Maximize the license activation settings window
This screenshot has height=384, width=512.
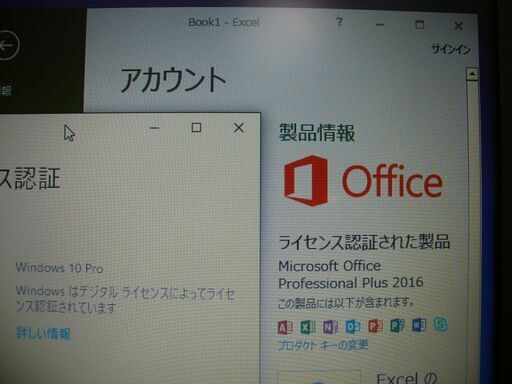coord(196,128)
